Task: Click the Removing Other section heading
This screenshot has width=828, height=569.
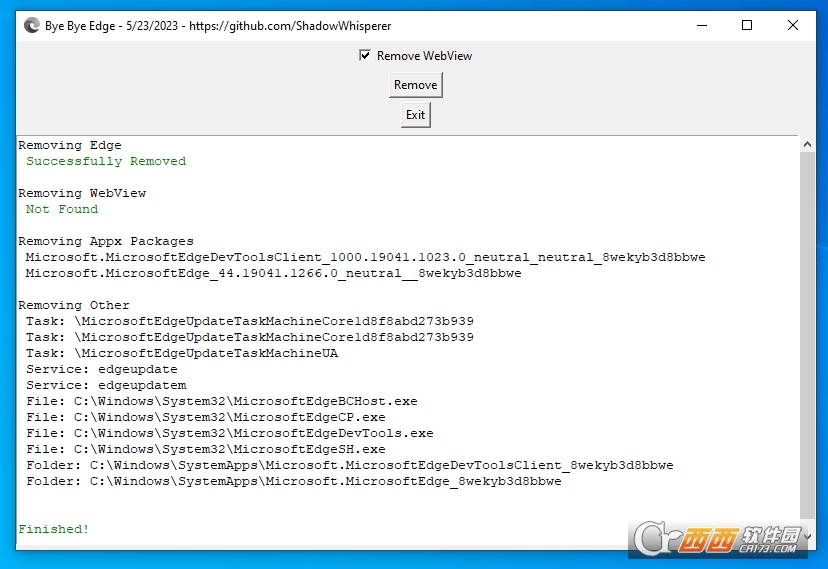Action: (x=74, y=305)
